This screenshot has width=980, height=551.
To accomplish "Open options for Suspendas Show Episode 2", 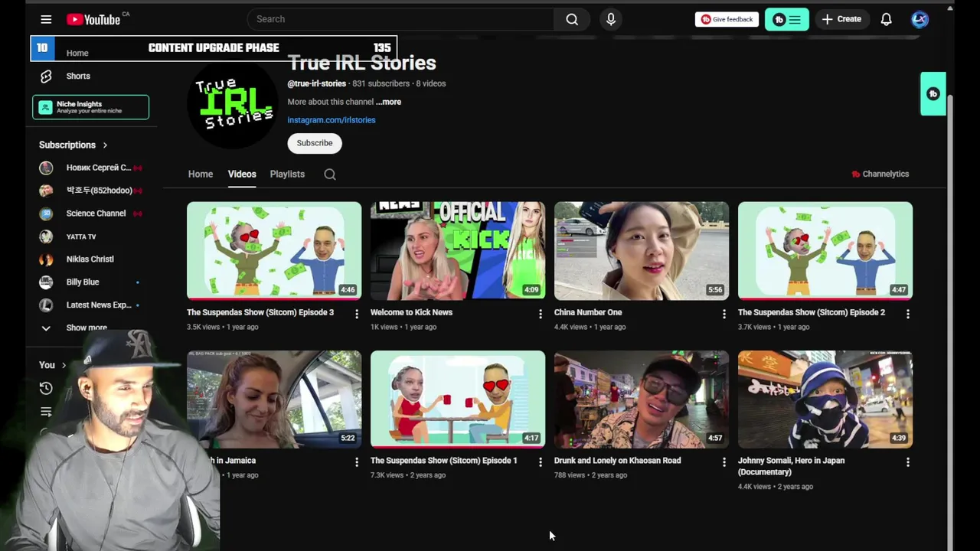I will [x=907, y=314].
